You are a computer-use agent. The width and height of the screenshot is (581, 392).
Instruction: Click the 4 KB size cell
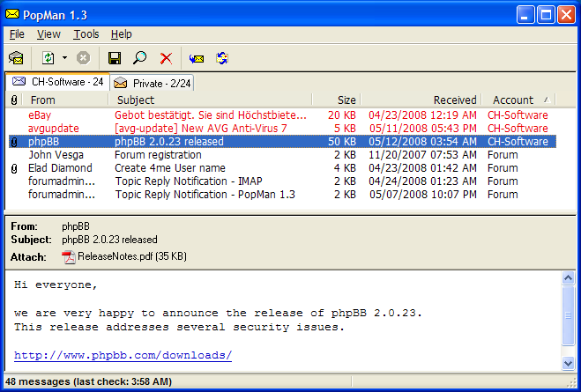[345, 168]
